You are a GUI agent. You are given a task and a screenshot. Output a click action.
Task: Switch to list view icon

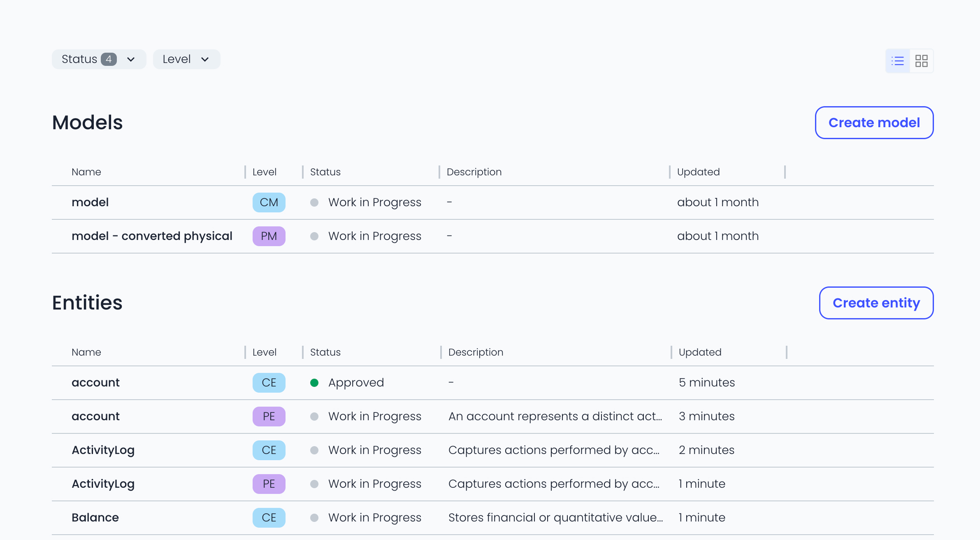point(897,61)
